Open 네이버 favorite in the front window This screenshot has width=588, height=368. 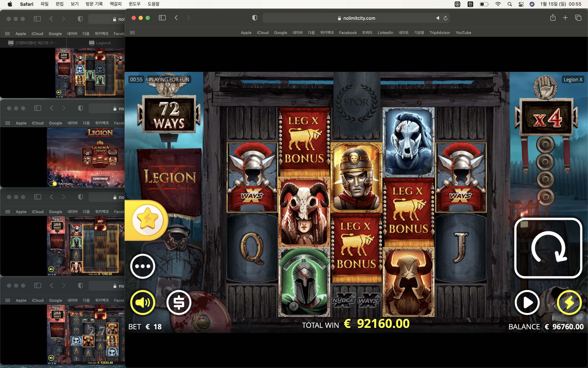coord(297,33)
